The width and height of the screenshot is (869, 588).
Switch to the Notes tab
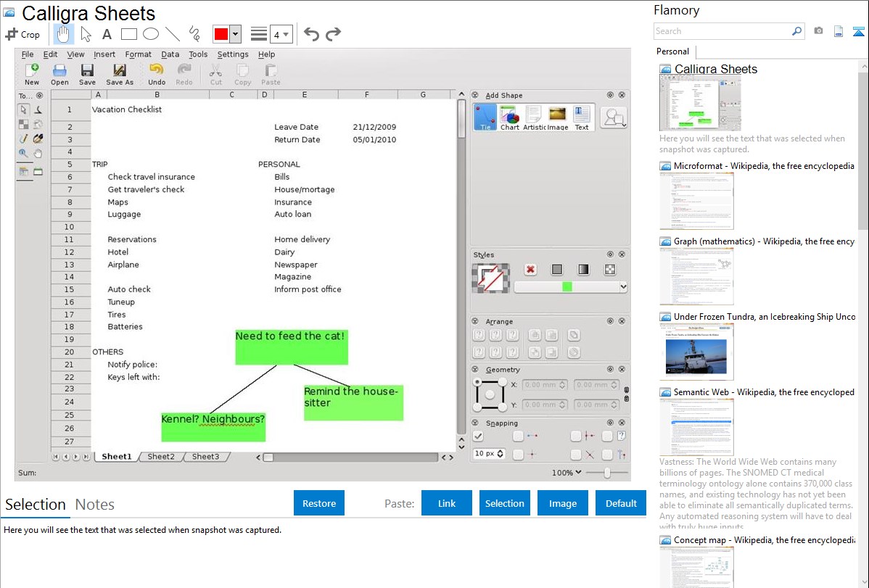(94, 505)
